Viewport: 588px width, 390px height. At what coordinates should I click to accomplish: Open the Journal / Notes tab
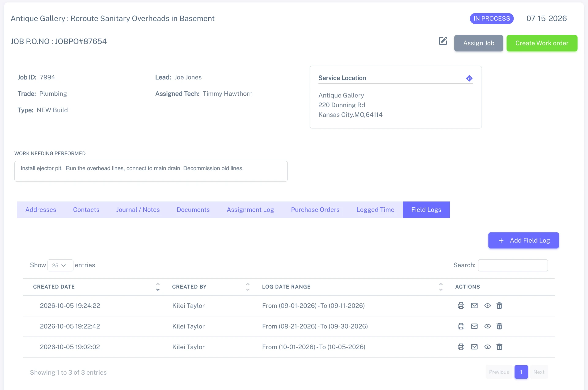pos(138,210)
